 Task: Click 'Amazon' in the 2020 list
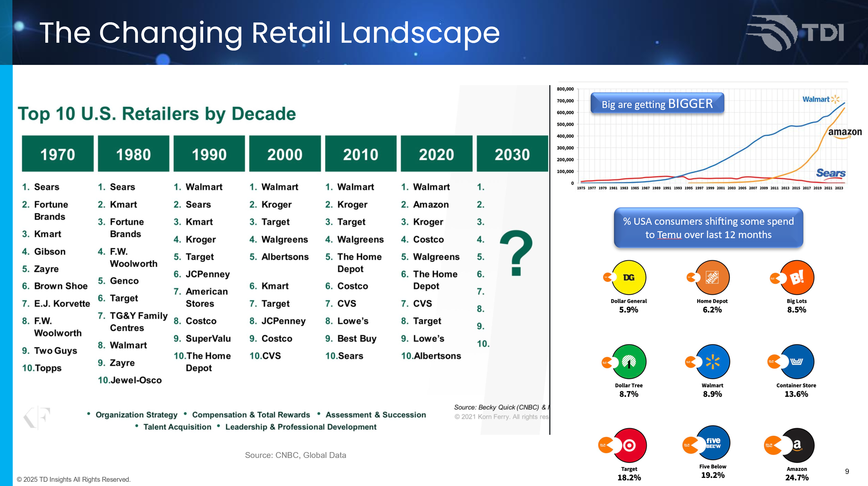click(431, 205)
